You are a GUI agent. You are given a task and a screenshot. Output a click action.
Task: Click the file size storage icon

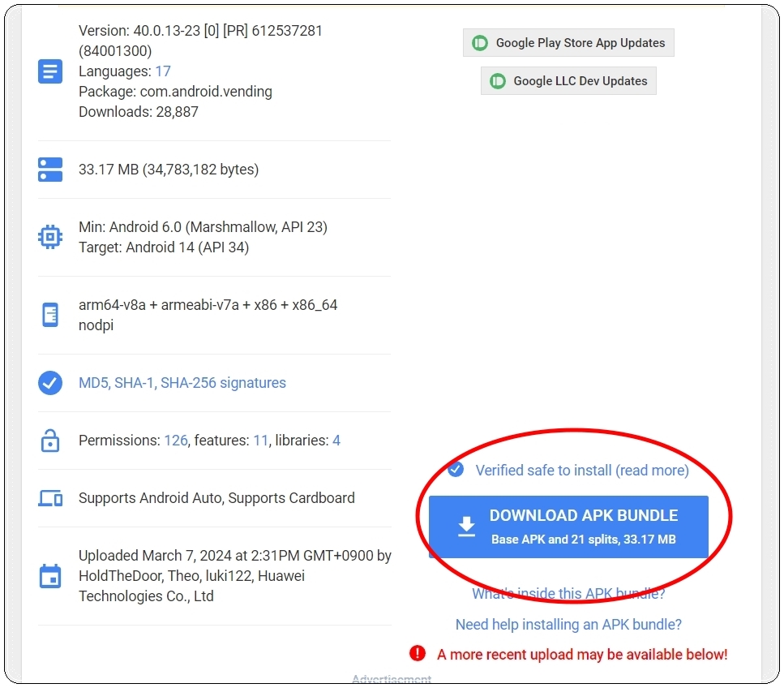pos(50,170)
